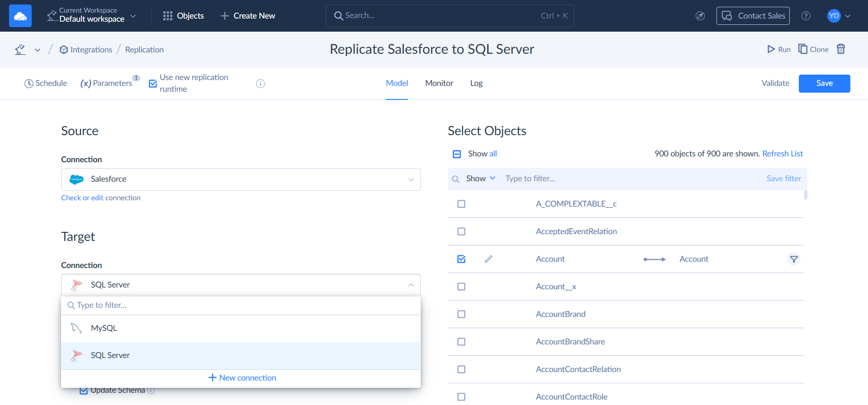
Task: Check the AcceptedEventRelation checkbox
Action: [x=461, y=231]
